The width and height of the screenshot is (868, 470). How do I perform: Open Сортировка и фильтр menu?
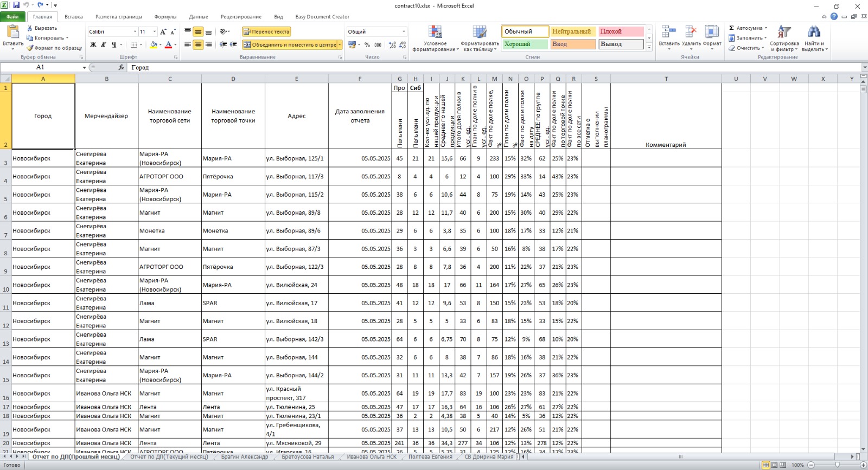click(x=784, y=38)
